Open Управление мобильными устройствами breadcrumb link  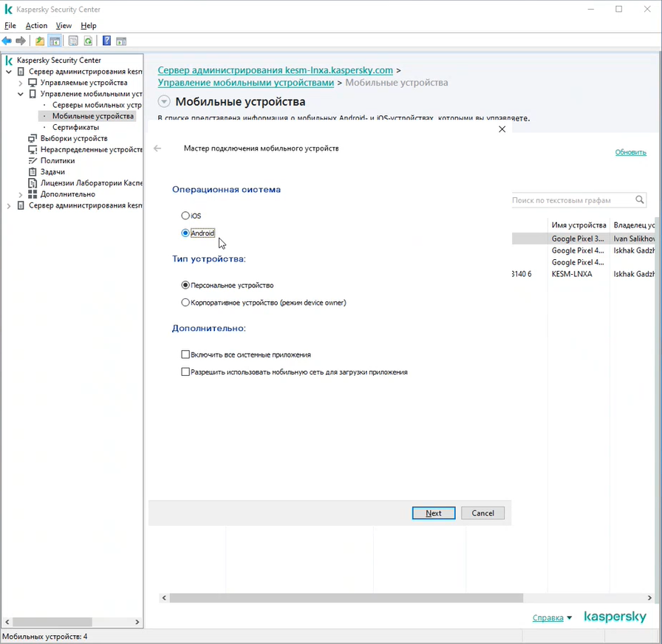(x=246, y=83)
